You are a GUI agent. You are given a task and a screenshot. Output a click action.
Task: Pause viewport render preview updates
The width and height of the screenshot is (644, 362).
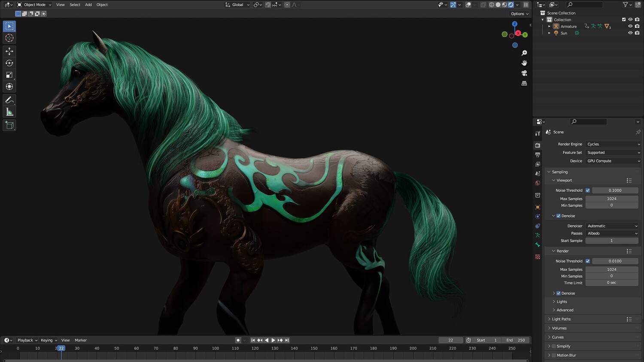(526, 5)
